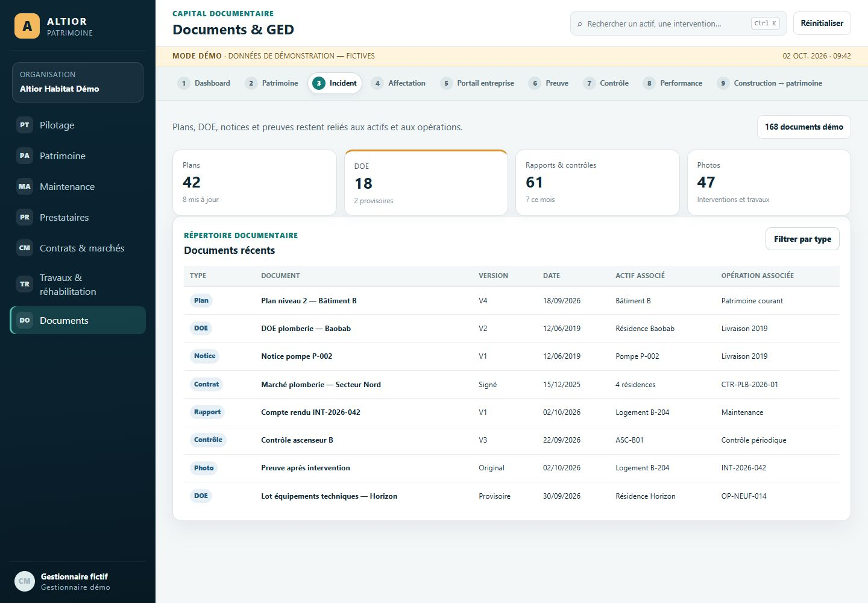The image size is (868, 603).
Task: Click the search magnifier icon
Action: pyautogui.click(x=579, y=24)
